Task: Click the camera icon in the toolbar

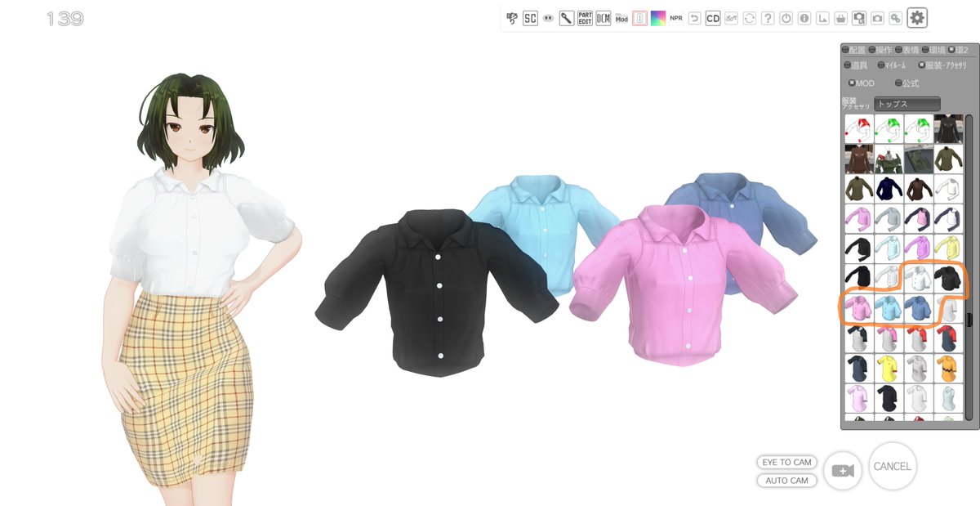Action: click(x=877, y=18)
